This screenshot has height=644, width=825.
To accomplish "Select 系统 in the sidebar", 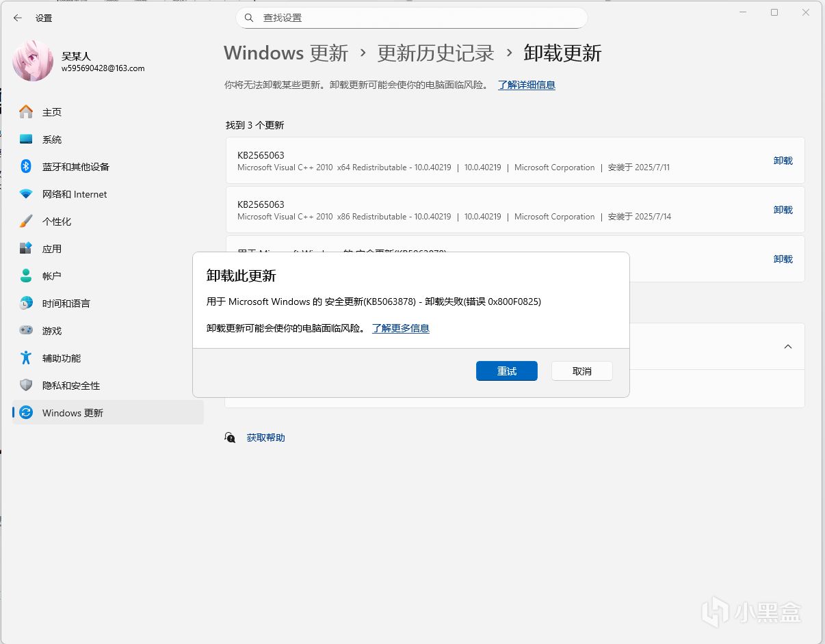I will click(x=108, y=139).
